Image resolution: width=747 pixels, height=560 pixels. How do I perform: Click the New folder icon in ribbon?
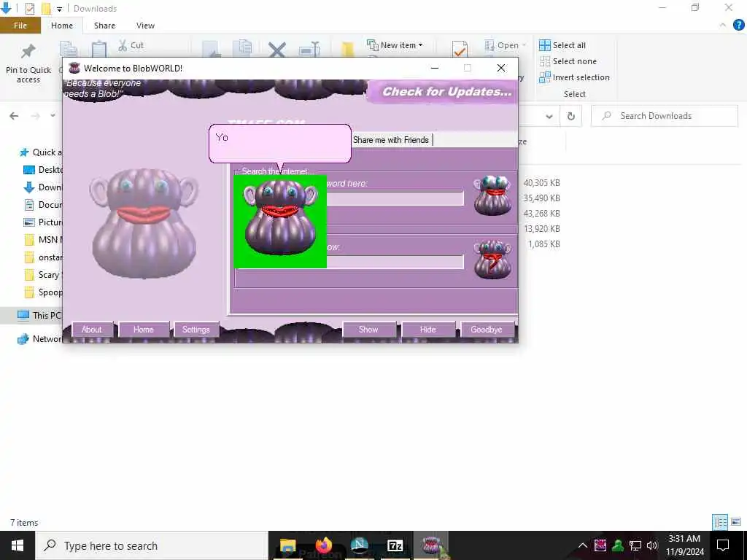point(348,50)
